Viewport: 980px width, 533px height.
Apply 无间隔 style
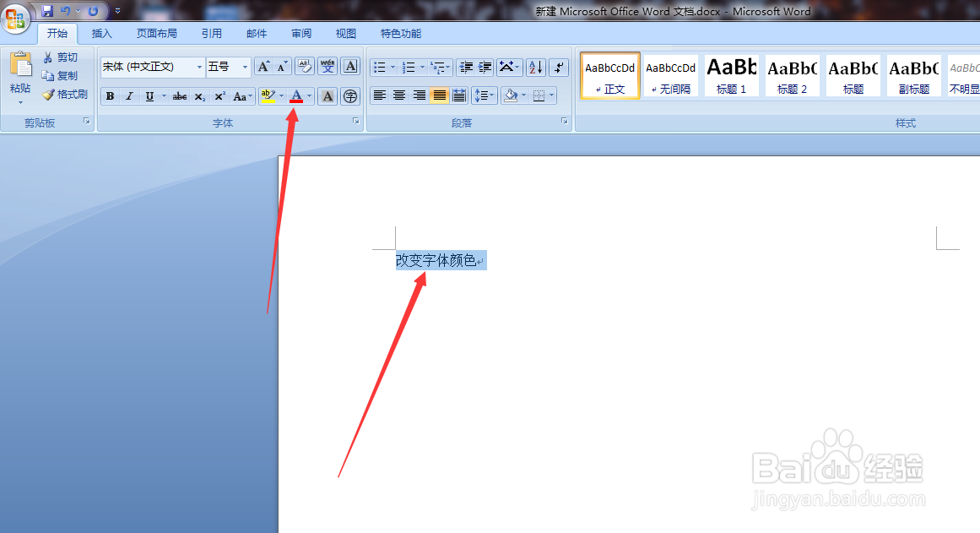670,76
